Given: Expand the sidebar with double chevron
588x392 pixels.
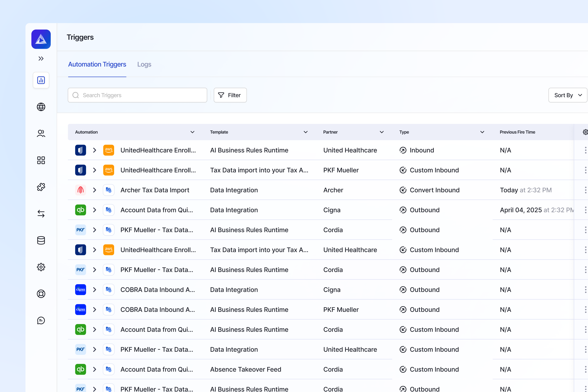Looking at the screenshot, I should click(x=41, y=59).
